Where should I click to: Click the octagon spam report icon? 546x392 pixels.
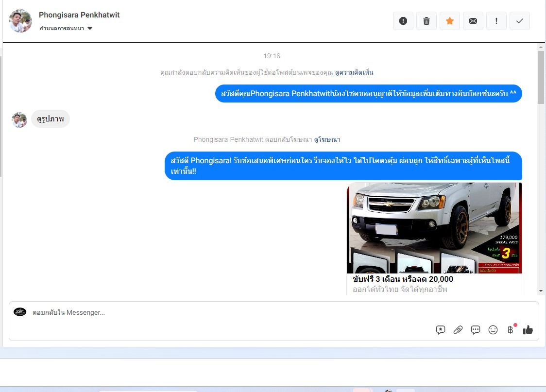403,21
